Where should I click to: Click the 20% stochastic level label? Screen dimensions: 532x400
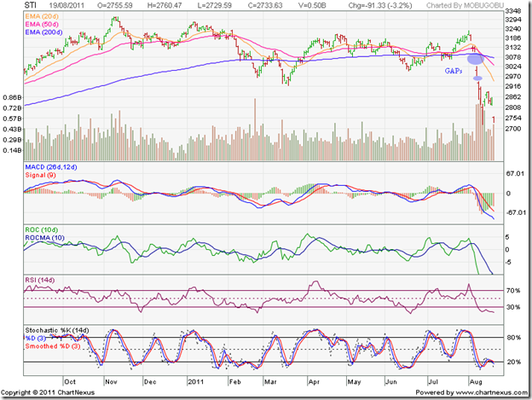[514, 362]
